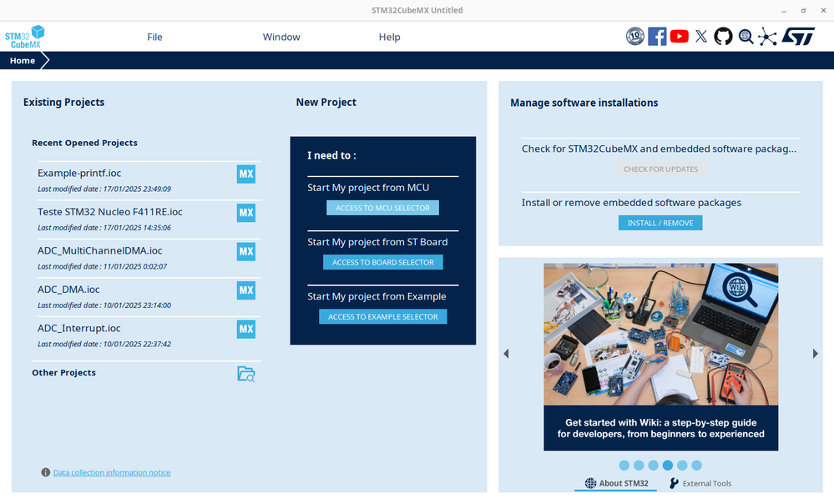Click the wrench icon on External Tools tab

(x=674, y=483)
